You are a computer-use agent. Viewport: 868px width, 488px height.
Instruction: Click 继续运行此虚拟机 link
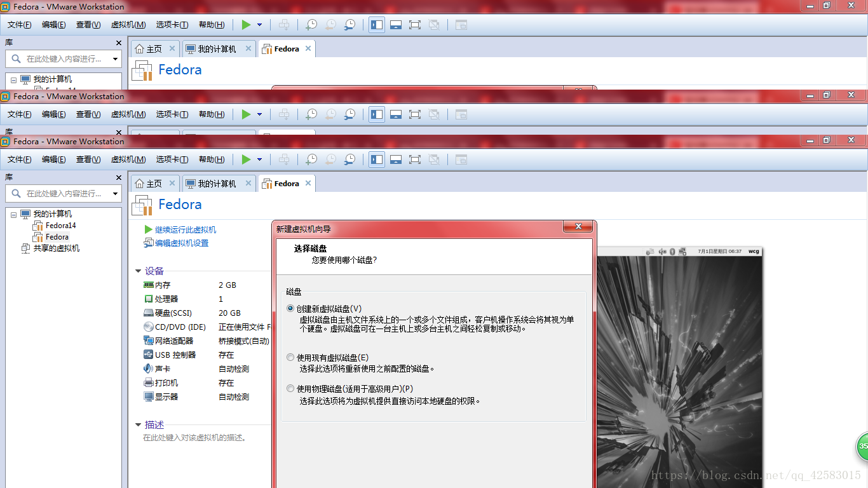[186, 229]
